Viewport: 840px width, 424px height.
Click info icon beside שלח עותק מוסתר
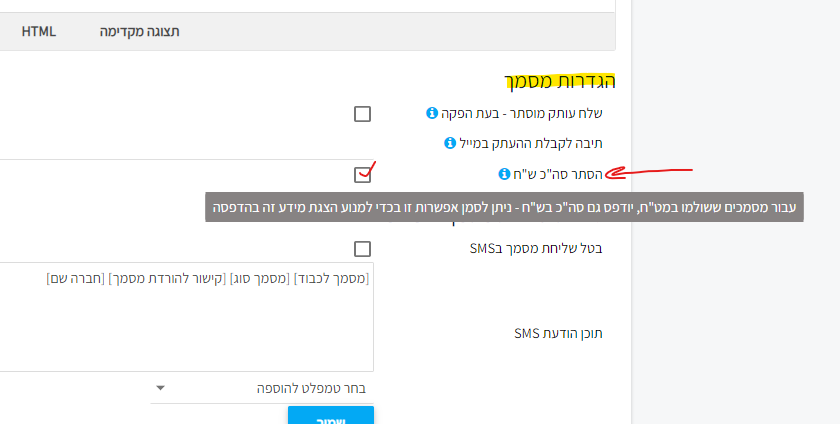click(x=432, y=113)
